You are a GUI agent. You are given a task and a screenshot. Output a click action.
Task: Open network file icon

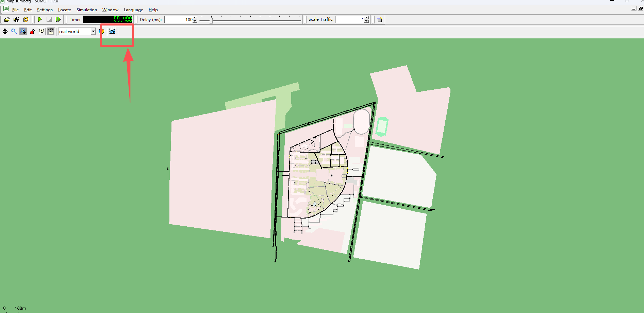[x=16, y=20]
